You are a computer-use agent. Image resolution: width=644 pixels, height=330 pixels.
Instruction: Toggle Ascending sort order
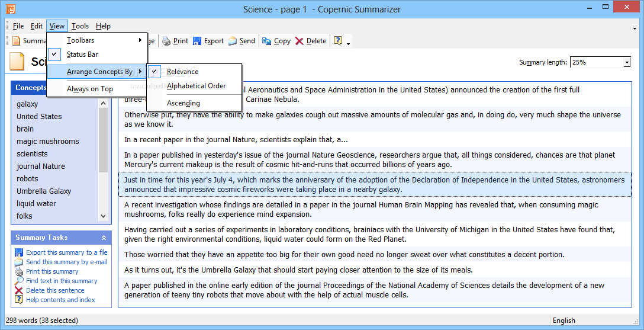(194, 103)
